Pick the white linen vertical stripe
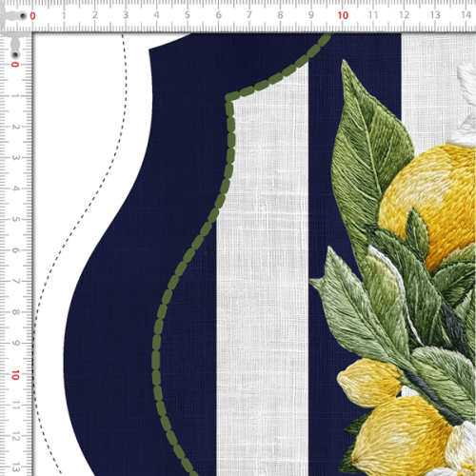 [264, 286]
